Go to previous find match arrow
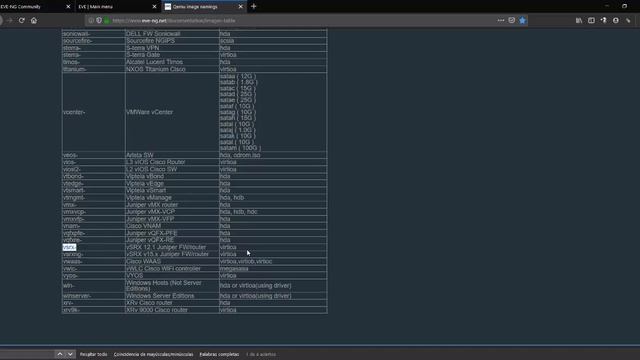The height and width of the screenshot is (360, 640). pyautogui.click(x=60, y=354)
